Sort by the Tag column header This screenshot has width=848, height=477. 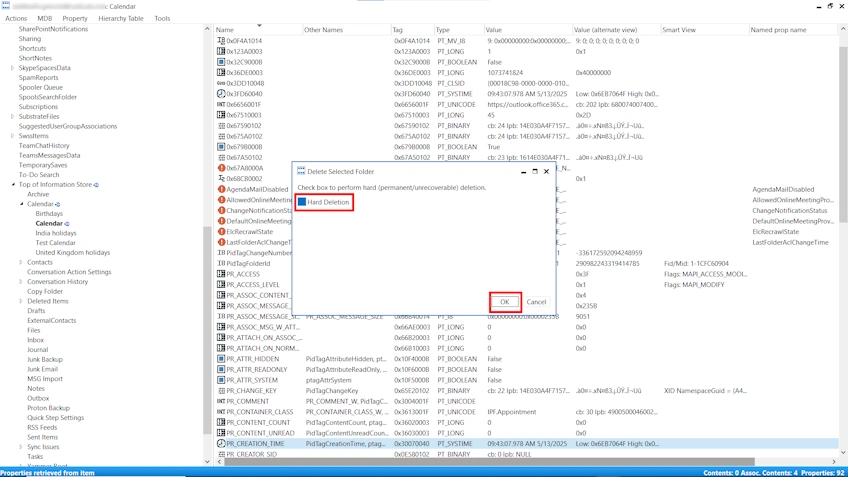pos(412,30)
